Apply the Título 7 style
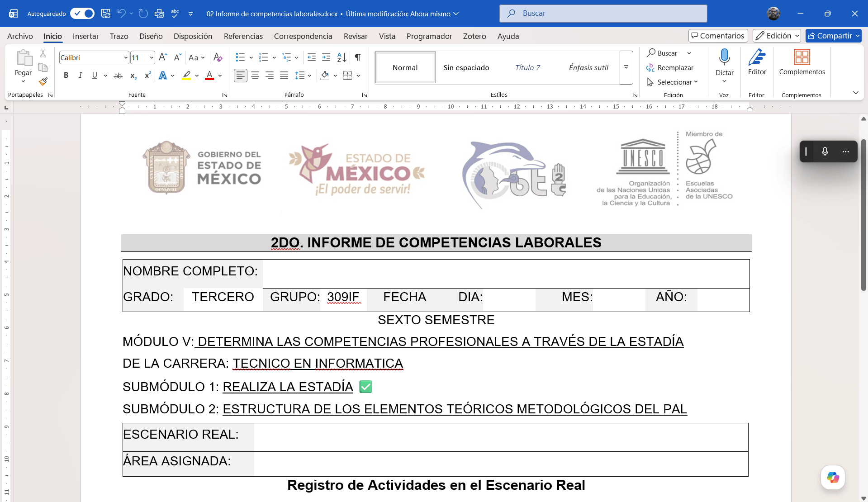868x502 pixels. point(527,67)
